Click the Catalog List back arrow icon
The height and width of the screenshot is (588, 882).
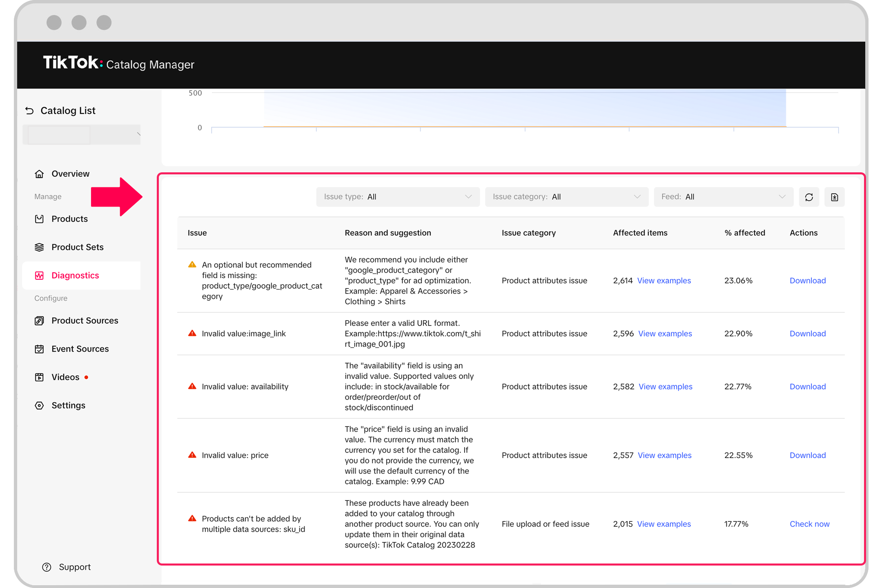(x=29, y=111)
